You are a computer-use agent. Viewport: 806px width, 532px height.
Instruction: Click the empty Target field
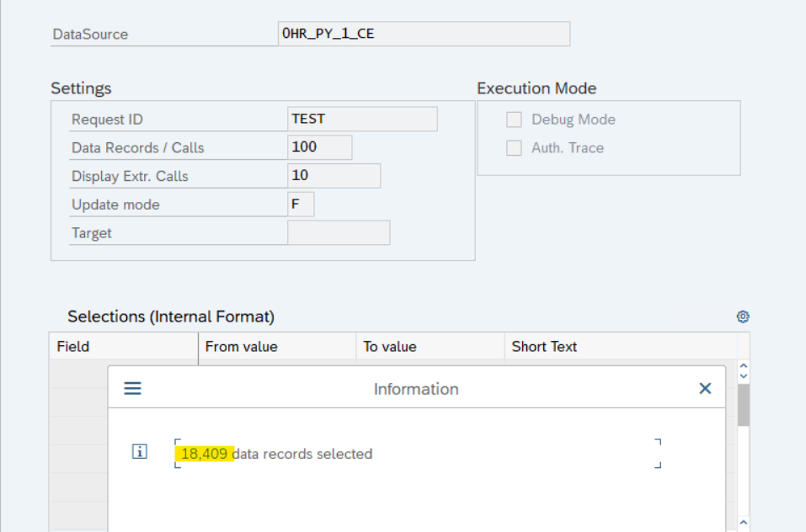(x=339, y=232)
